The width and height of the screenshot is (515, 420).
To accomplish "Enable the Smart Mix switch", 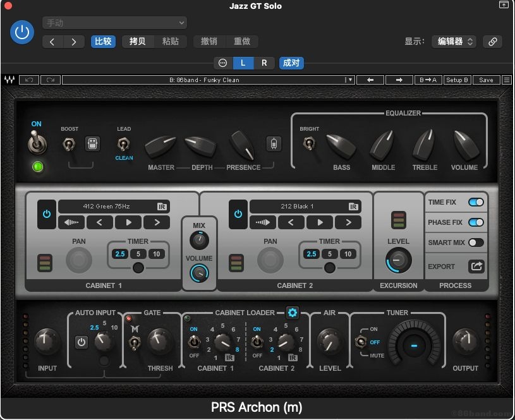I will click(476, 242).
